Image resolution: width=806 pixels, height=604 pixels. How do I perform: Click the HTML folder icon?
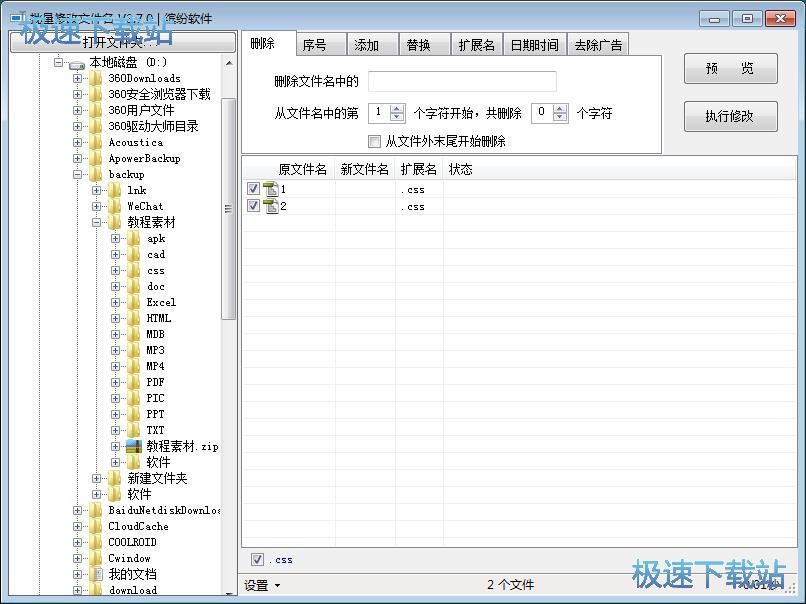coord(134,318)
